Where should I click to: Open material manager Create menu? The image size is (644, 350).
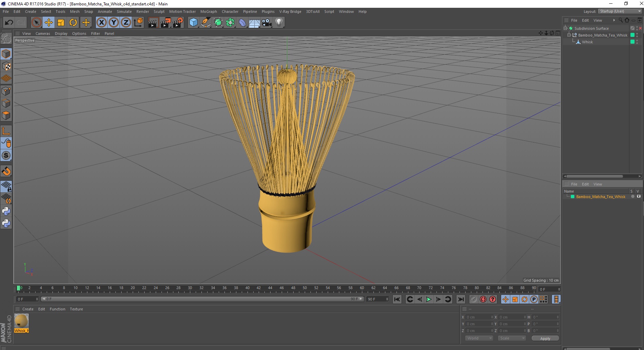[28, 309]
